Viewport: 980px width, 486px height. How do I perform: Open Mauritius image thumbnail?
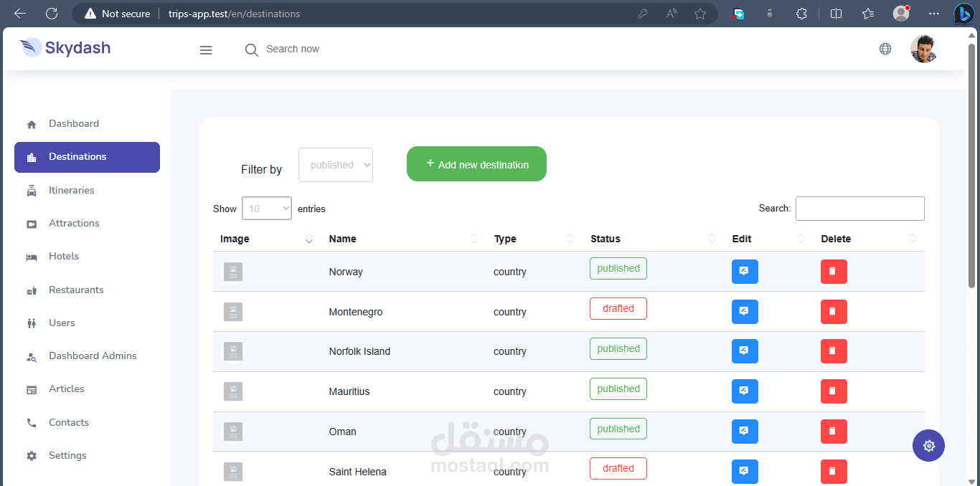pyautogui.click(x=233, y=391)
